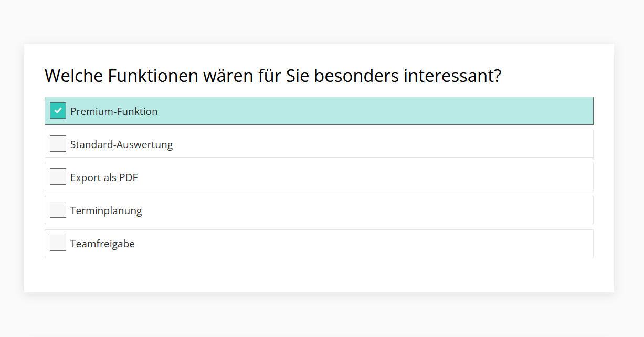
Task: Deselect the highlighted teal Premium-Funktion answer row
Action: [367, 111]
